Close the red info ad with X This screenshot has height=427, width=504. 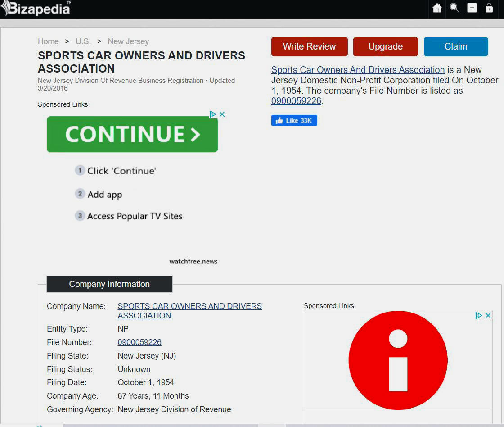tap(488, 315)
